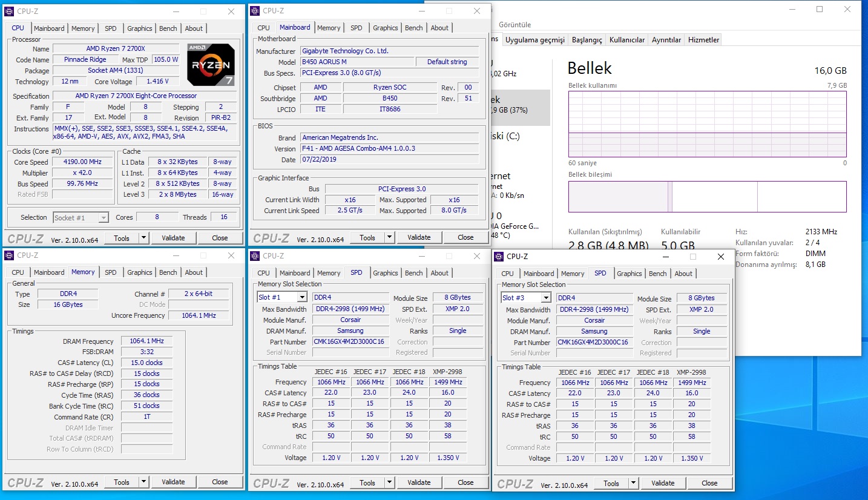Click the Multiplier value x 42.0

point(83,173)
